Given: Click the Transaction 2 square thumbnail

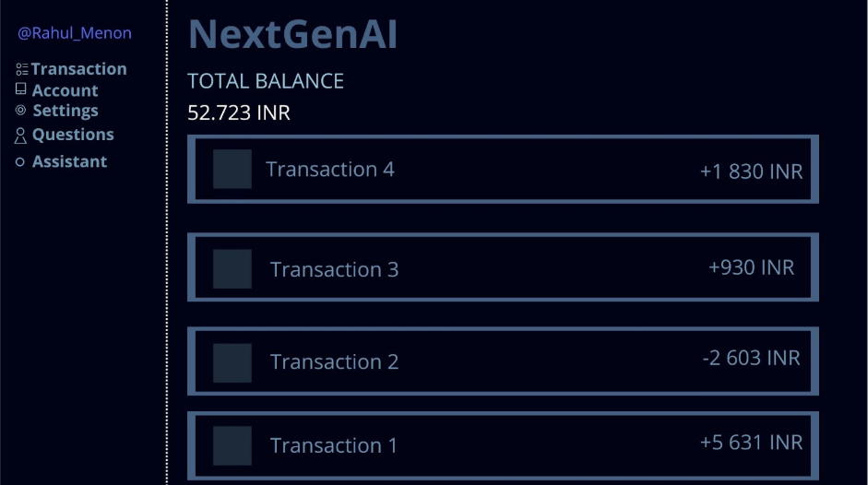Looking at the screenshot, I should pos(232,362).
